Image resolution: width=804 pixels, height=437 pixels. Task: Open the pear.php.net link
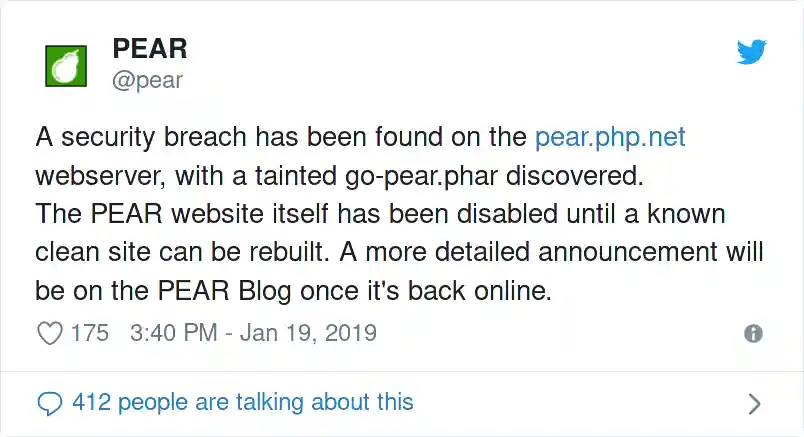[610, 137]
